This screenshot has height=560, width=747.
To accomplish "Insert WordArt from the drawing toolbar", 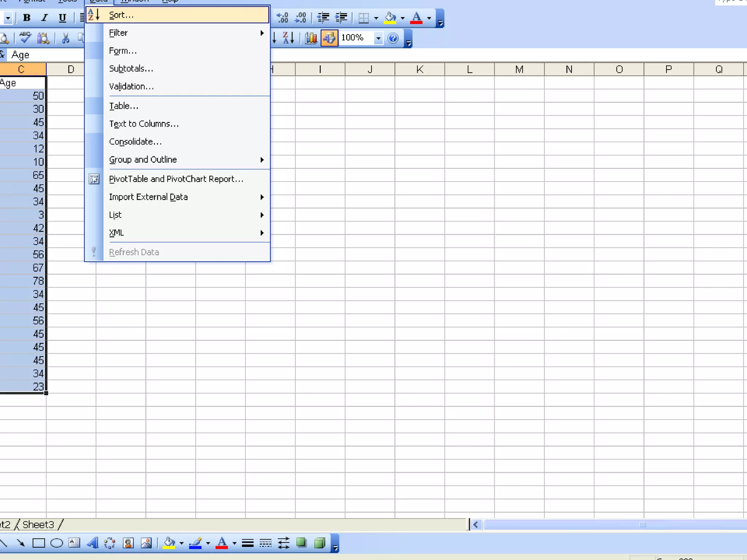I will [x=92, y=543].
